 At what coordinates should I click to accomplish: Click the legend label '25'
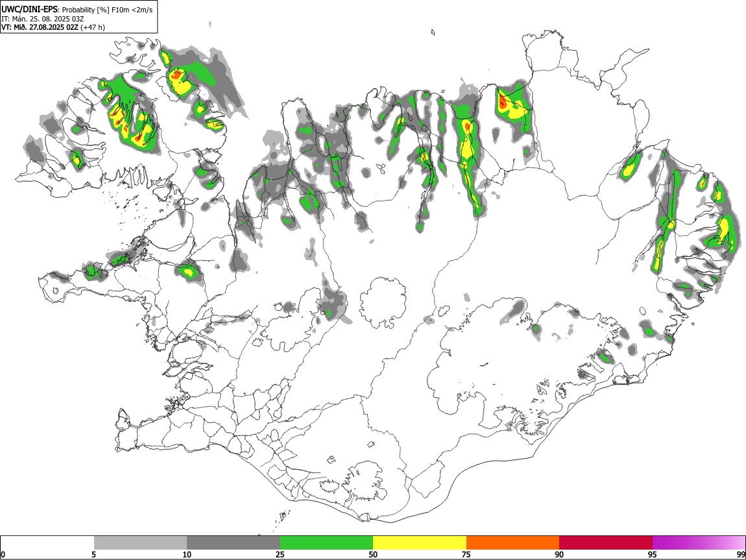click(x=280, y=555)
